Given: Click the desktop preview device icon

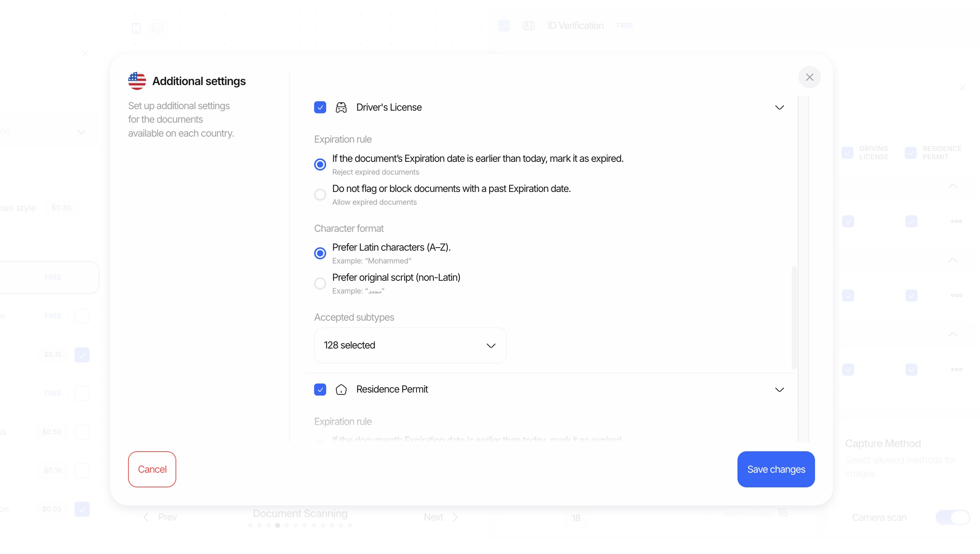Looking at the screenshot, I should click(x=157, y=28).
